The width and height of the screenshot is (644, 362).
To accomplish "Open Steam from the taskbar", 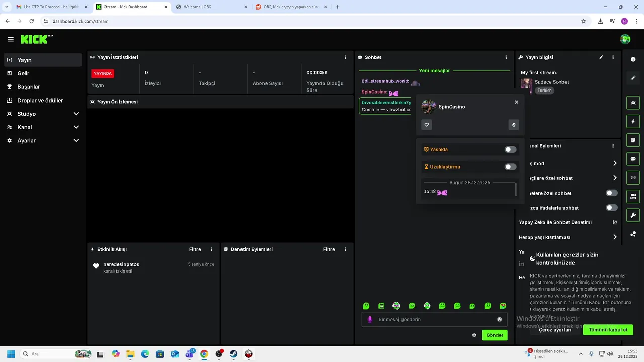I will point(234,354).
